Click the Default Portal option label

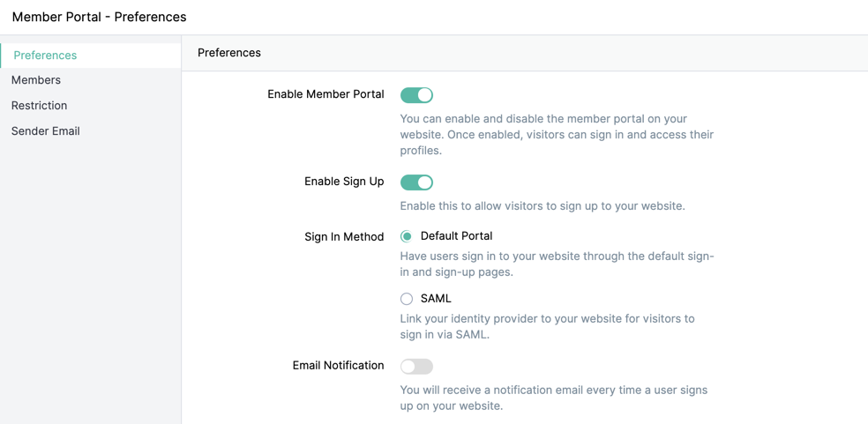pos(457,236)
